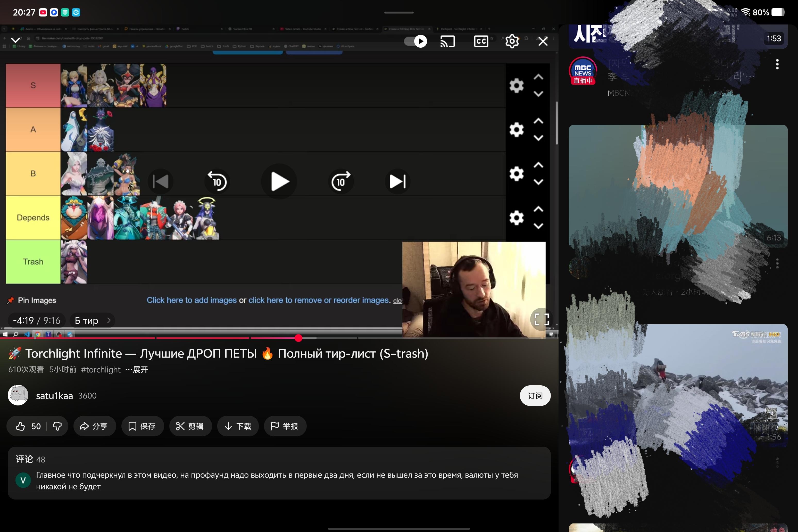Enter fullscreen mode
798x532 pixels.
pos(541,319)
